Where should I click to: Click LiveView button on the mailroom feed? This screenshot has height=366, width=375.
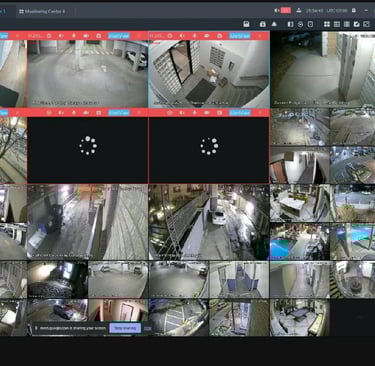240,36
